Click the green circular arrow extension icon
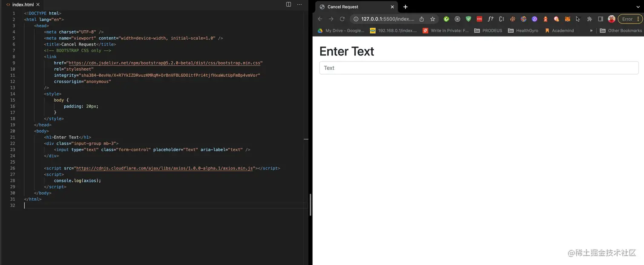The height and width of the screenshot is (265, 644). (446, 19)
